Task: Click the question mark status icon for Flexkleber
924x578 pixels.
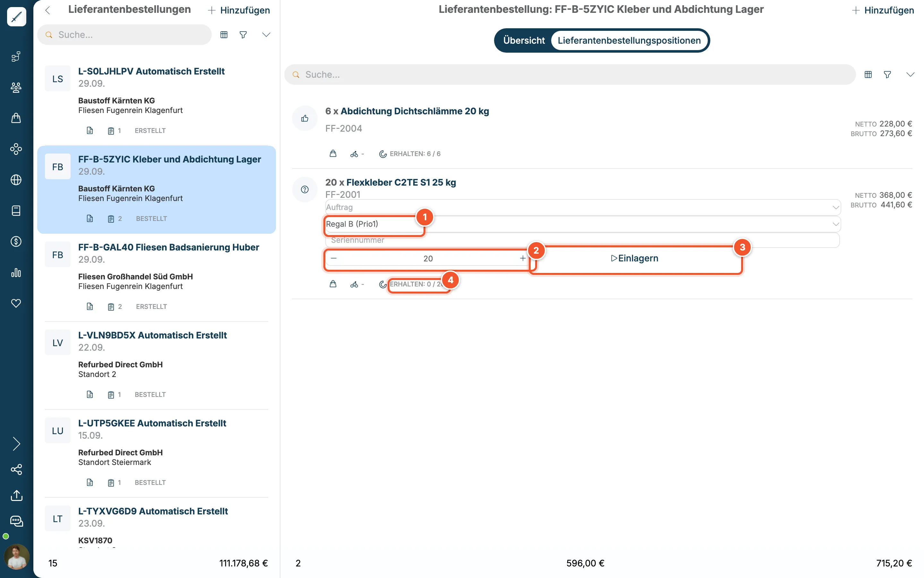Action: click(x=305, y=189)
